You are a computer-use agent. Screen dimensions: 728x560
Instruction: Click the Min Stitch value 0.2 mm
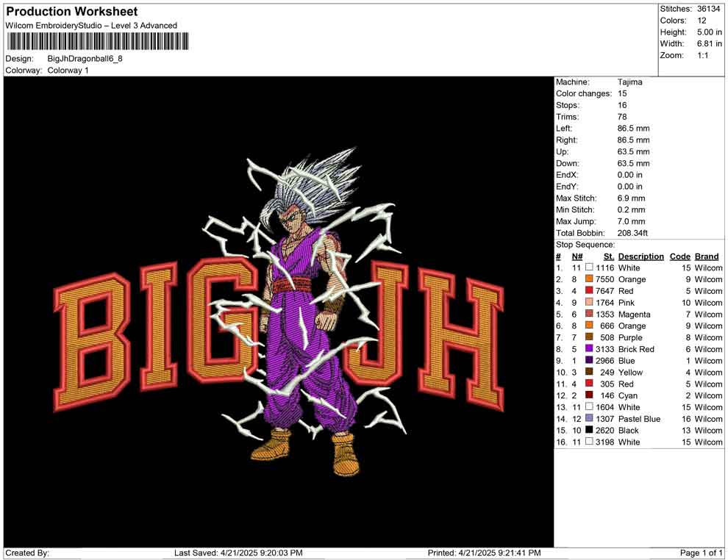[632, 209]
